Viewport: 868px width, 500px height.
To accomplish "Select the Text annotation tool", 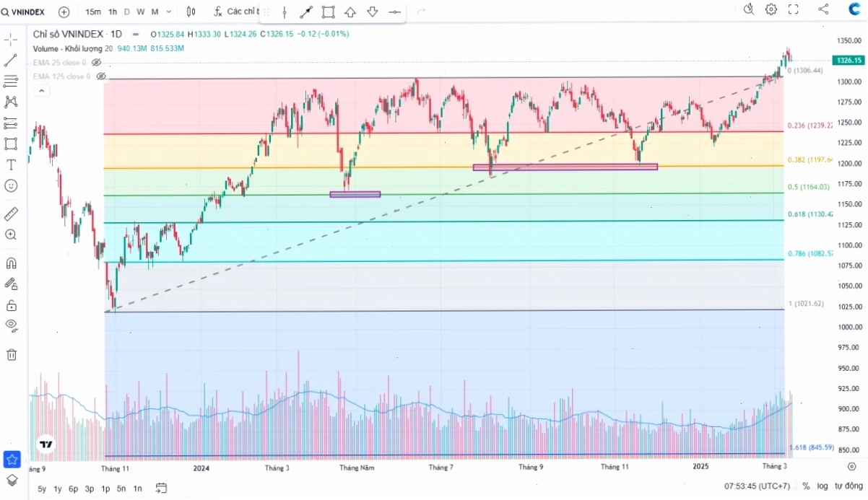I will pos(11,165).
